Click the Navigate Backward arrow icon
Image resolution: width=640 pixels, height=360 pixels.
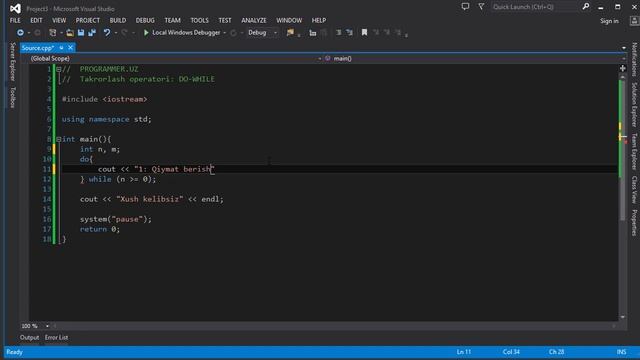20,33
